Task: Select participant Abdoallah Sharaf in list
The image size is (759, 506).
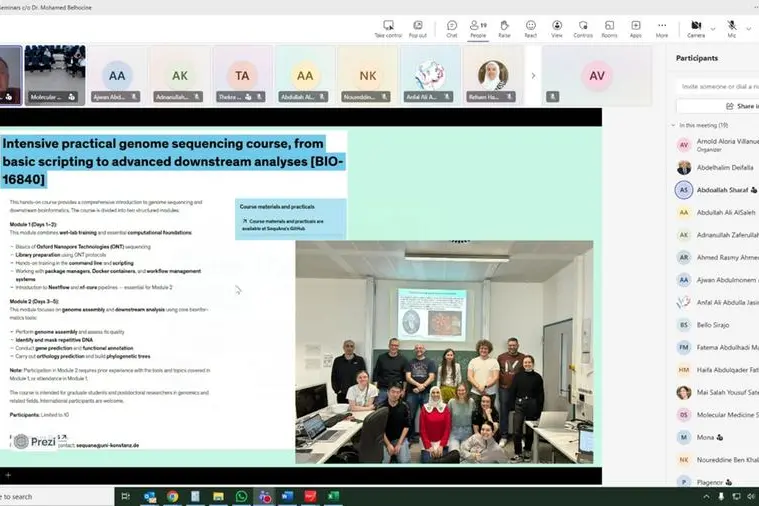Action: pos(720,189)
